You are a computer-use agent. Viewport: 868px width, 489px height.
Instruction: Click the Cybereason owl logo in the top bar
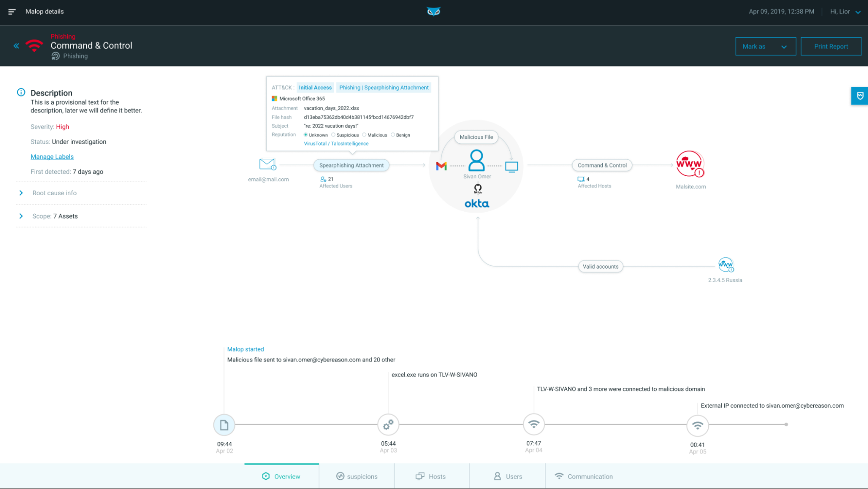433,11
